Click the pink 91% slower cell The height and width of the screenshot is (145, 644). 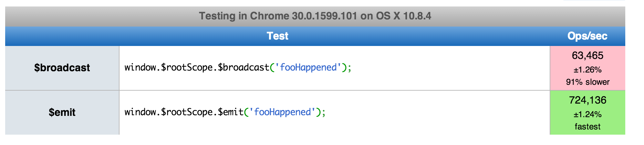pos(587,68)
